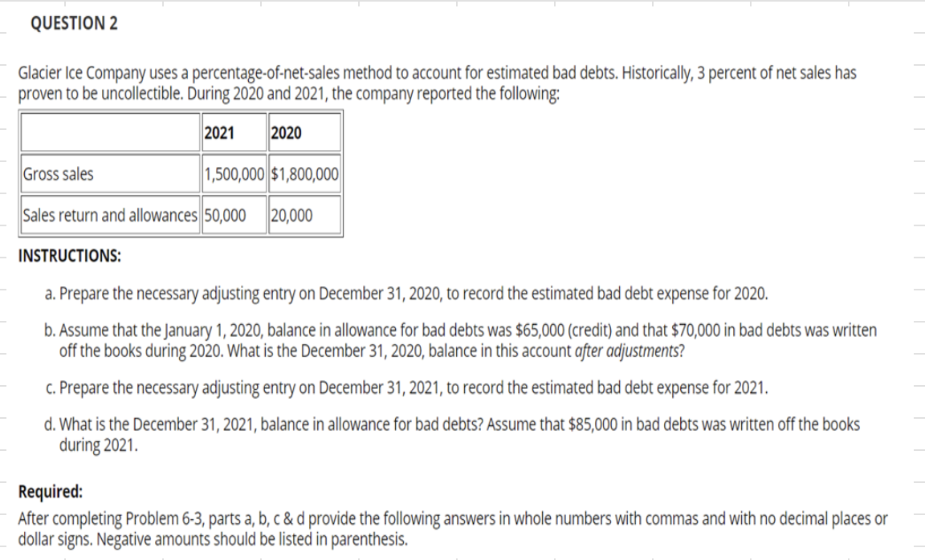Screen dimensions: 925x560
Task: Click italic 'after adjustments' text
Action: point(630,351)
